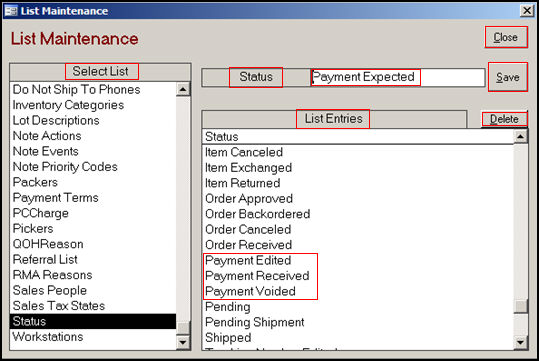
Task: Click the Status column header in List Entries
Action: [x=358, y=137]
